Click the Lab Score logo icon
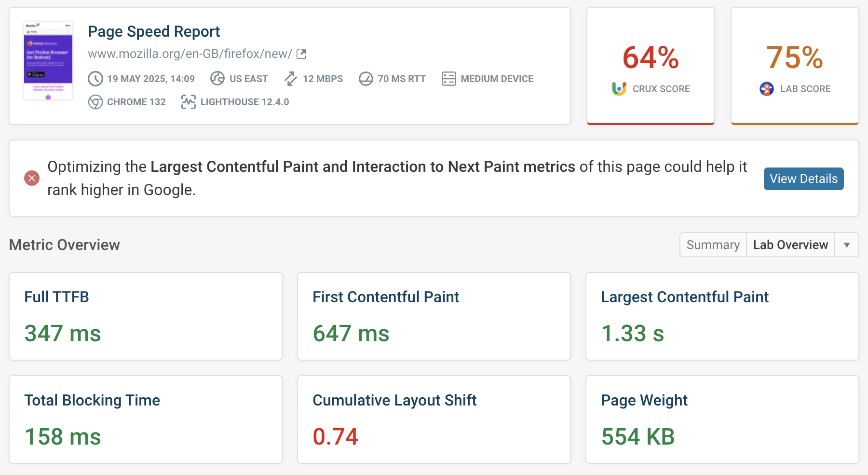The width and height of the screenshot is (868, 475). click(x=767, y=89)
